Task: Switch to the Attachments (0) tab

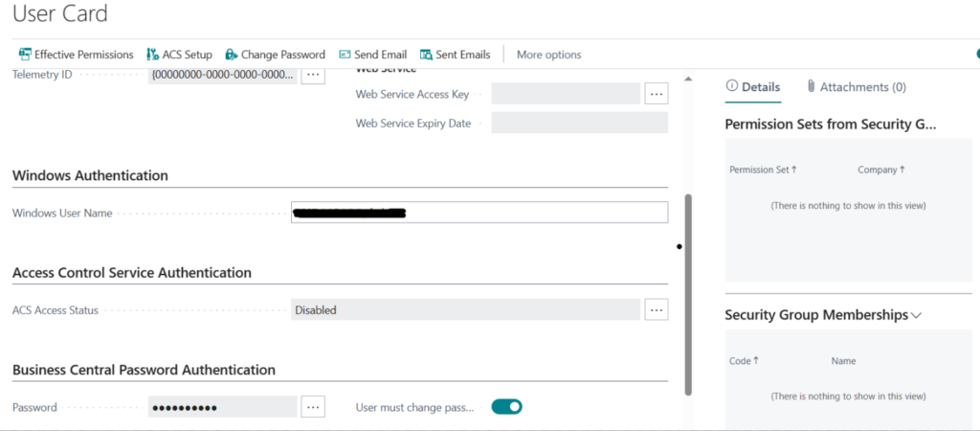Action: pos(856,87)
